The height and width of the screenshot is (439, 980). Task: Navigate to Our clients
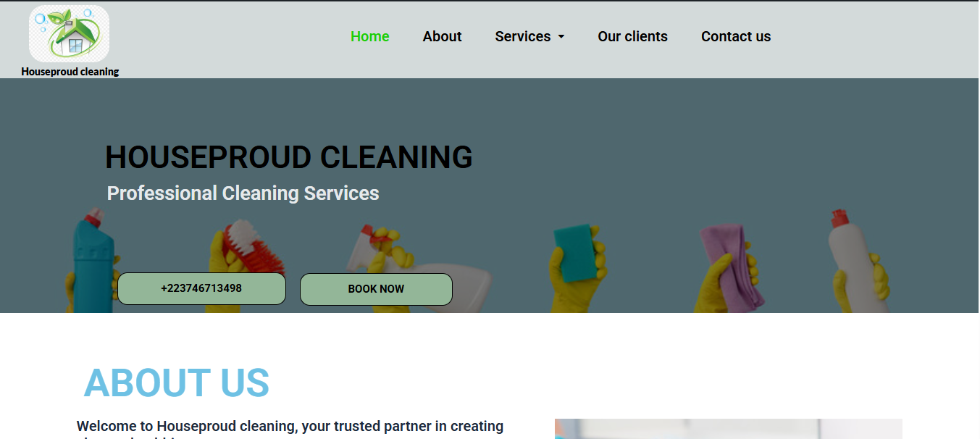(x=632, y=36)
